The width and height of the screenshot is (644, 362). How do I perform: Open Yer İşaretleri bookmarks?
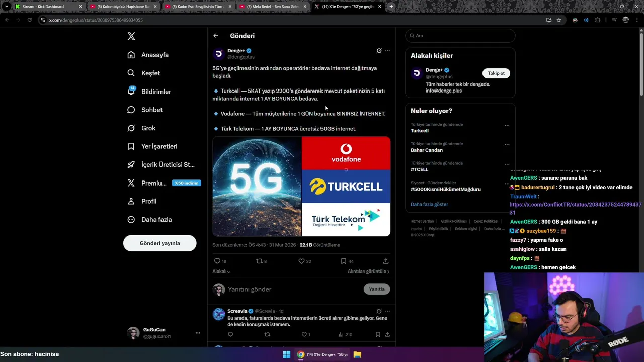click(152, 146)
